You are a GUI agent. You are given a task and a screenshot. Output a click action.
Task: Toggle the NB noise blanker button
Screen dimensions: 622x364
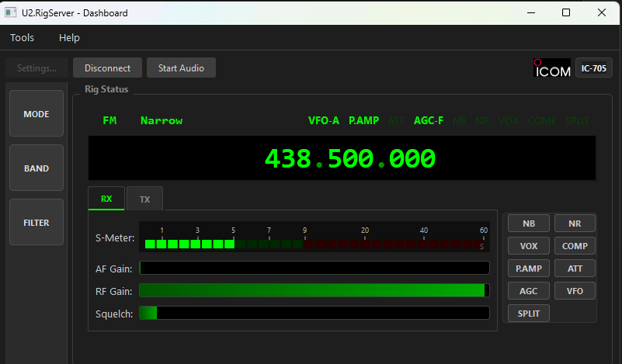pos(529,224)
